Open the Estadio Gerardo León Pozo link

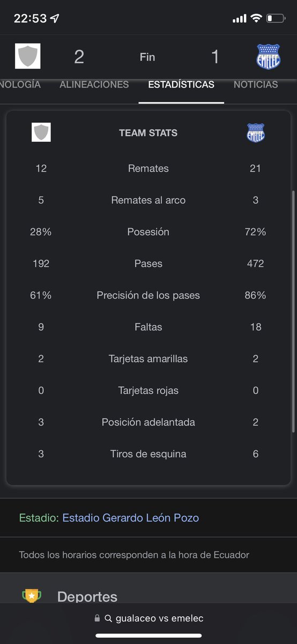130,518
